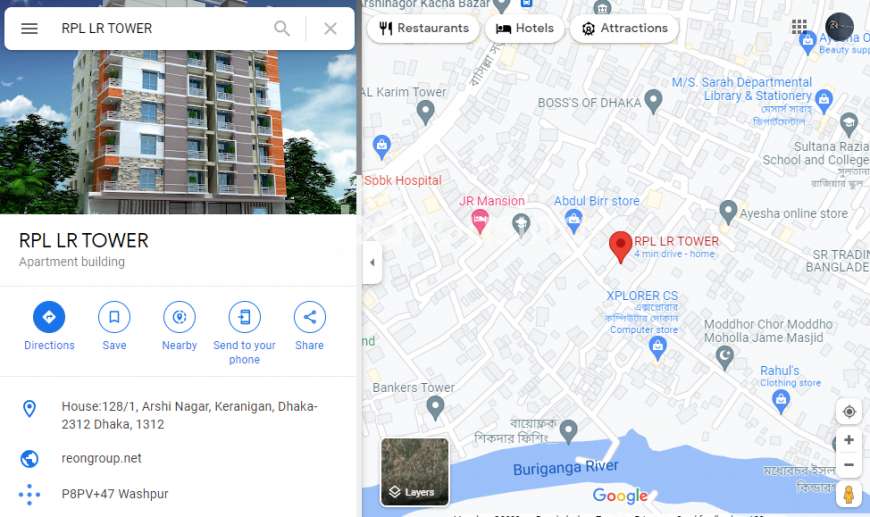This screenshot has width=870, height=517.
Task: Show your location on the map
Action: (x=849, y=412)
